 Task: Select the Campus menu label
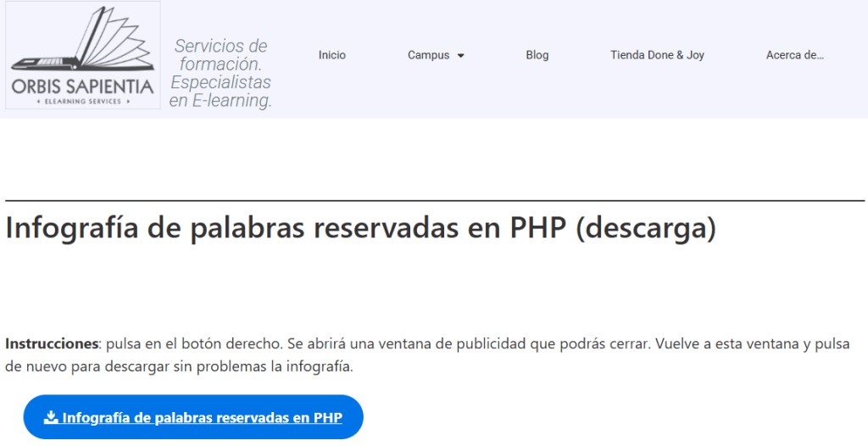tap(428, 55)
